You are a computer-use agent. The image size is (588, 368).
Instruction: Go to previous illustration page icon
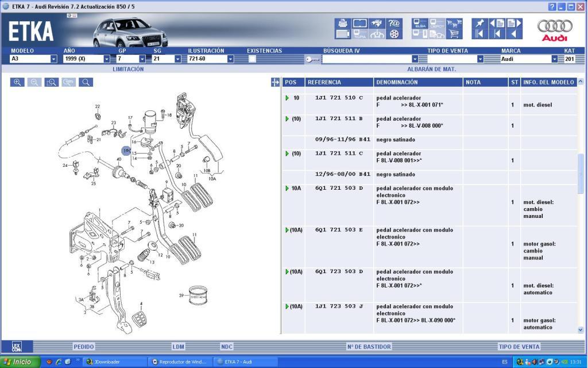tap(497, 23)
